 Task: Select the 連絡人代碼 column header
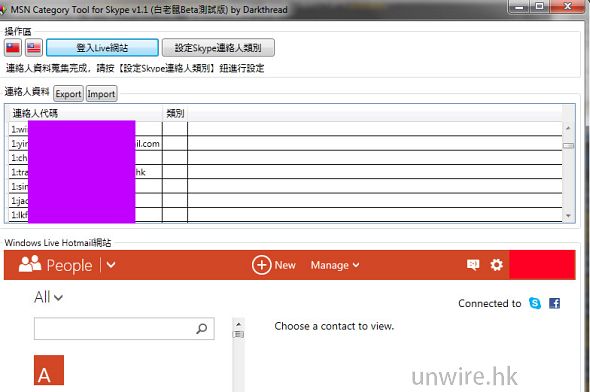click(x=85, y=113)
